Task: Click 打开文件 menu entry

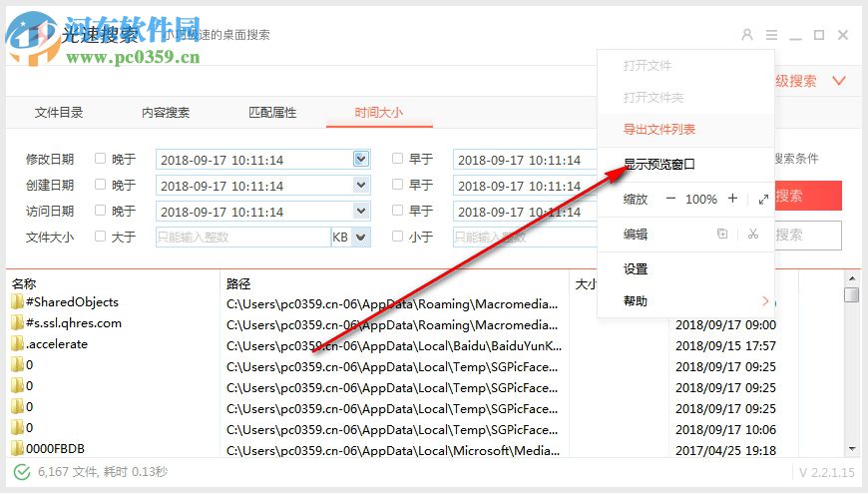Action: pos(685,66)
